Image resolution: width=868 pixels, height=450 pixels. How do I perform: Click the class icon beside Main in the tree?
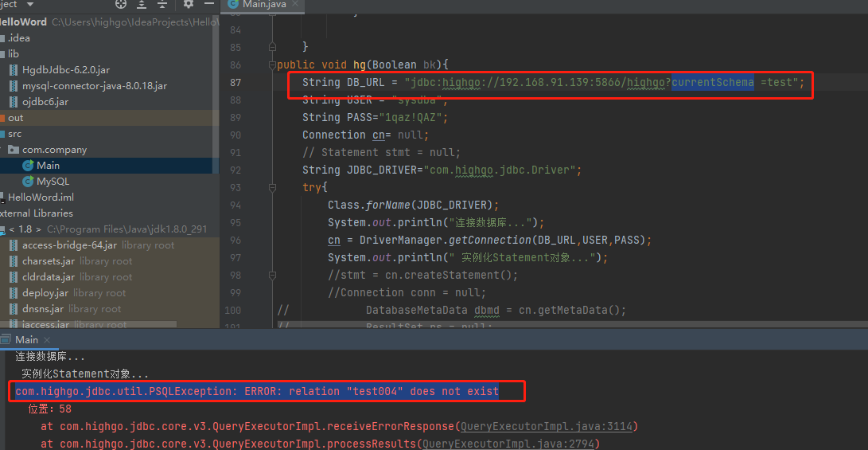(28, 165)
